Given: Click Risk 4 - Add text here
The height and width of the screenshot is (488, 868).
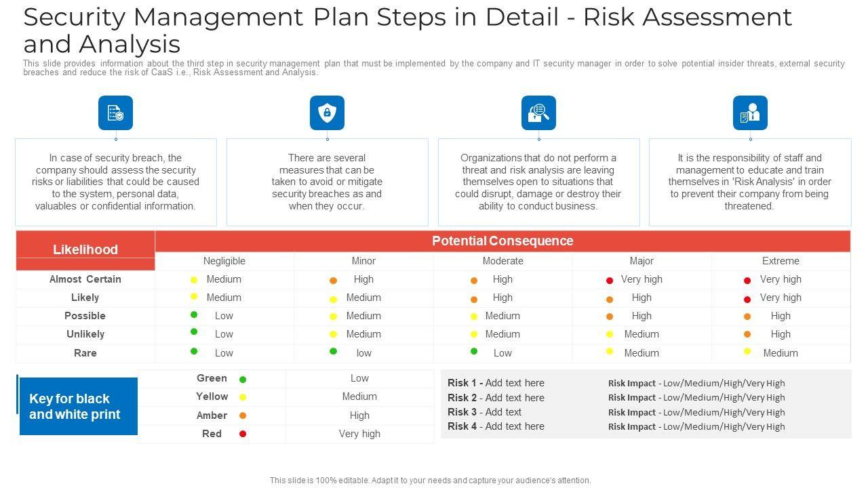Looking at the screenshot, I should tap(496, 426).
